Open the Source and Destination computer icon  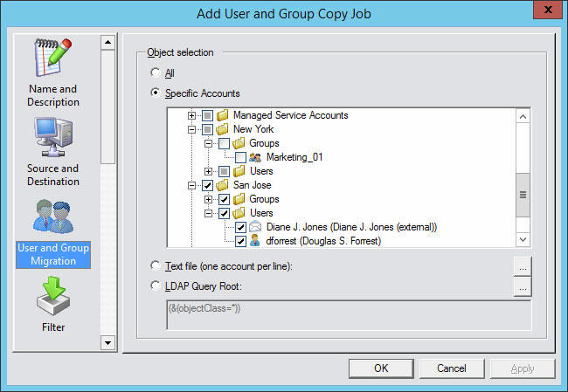pos(53,137)
